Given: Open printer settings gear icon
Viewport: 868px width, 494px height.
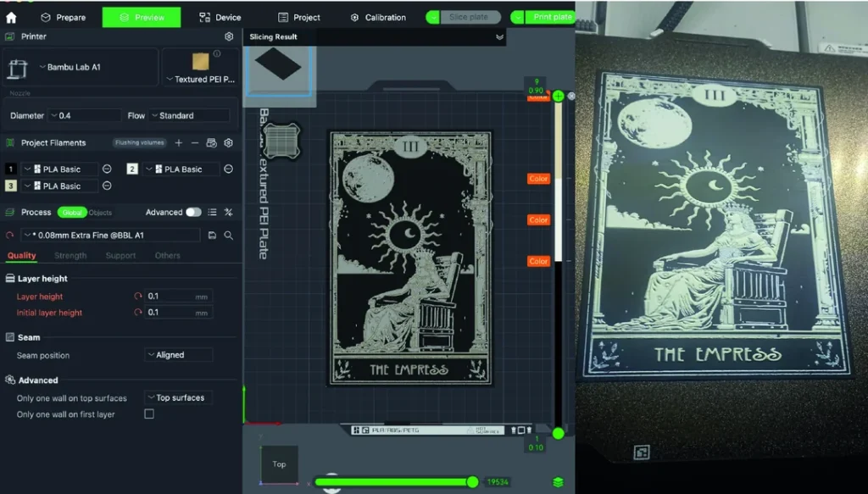Looking at the screenshot, I should 229,37.
